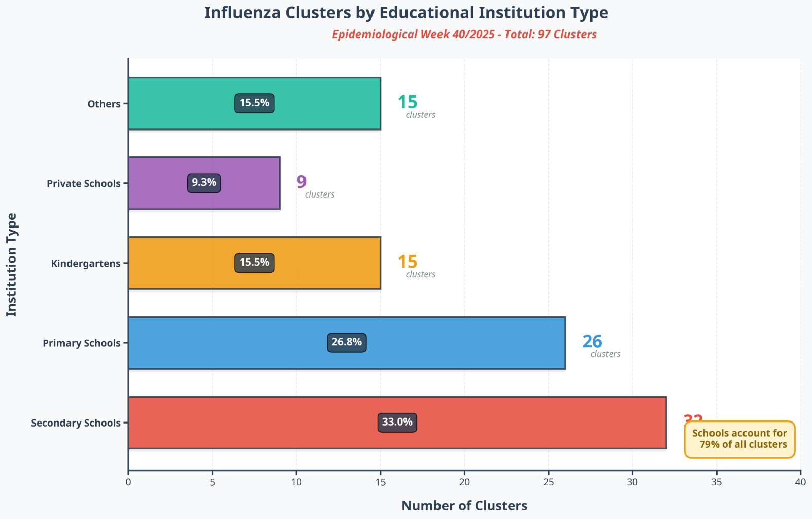The height and width of the screenshot is (519, 812).
Task: Click the "Schools account for 79%" annotation box
Action: point(739,439)
